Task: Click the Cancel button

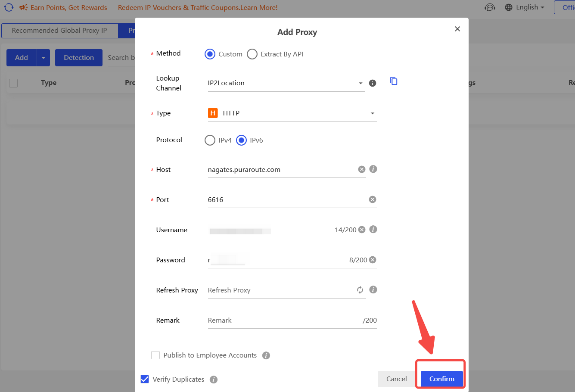Action: coord(397,379)
